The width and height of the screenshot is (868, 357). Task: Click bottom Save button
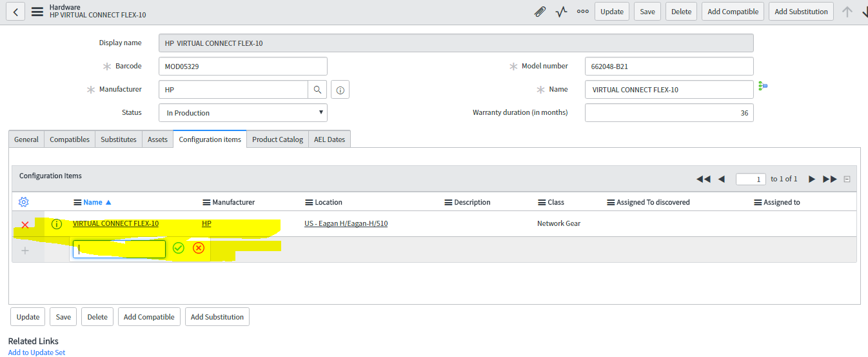click(63, 317)
